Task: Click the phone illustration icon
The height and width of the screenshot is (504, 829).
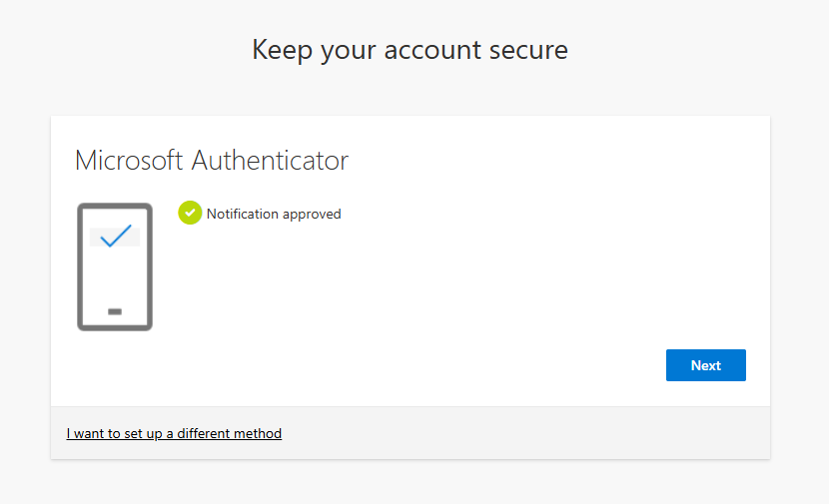Action: (115, 289)
